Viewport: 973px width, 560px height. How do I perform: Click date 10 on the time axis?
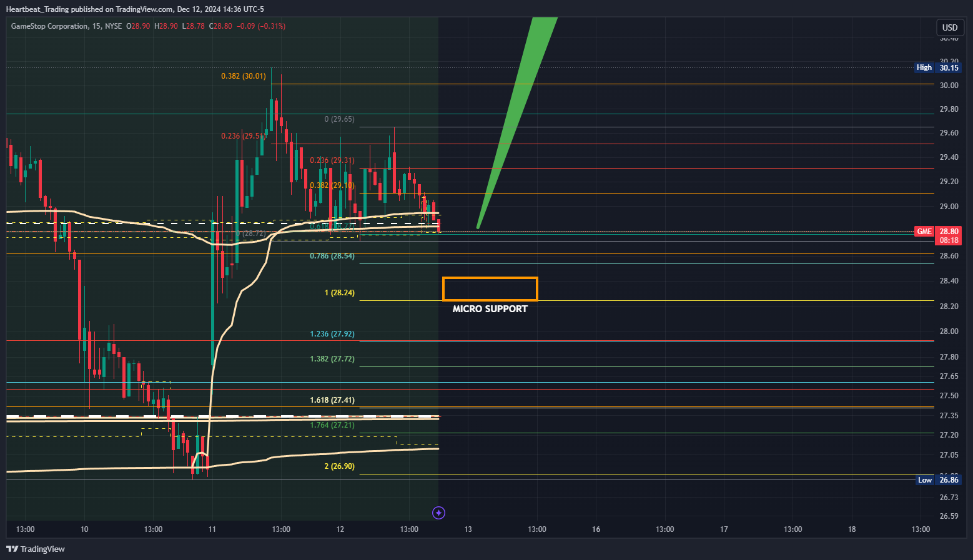[84, 529]
